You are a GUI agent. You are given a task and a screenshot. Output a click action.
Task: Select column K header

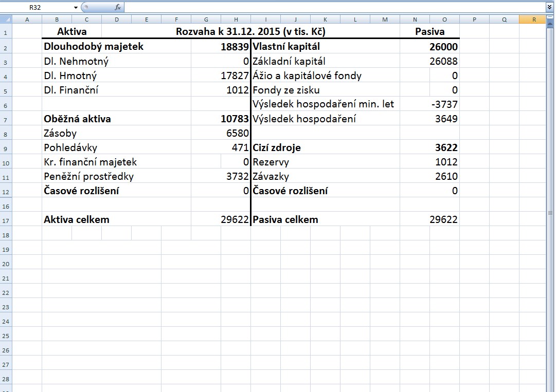coord(325,20)
